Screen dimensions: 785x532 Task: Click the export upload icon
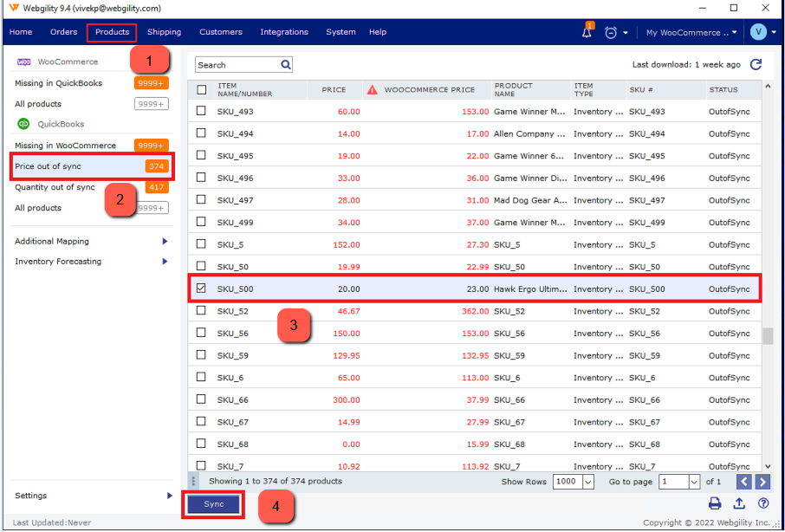coord(739,503)
